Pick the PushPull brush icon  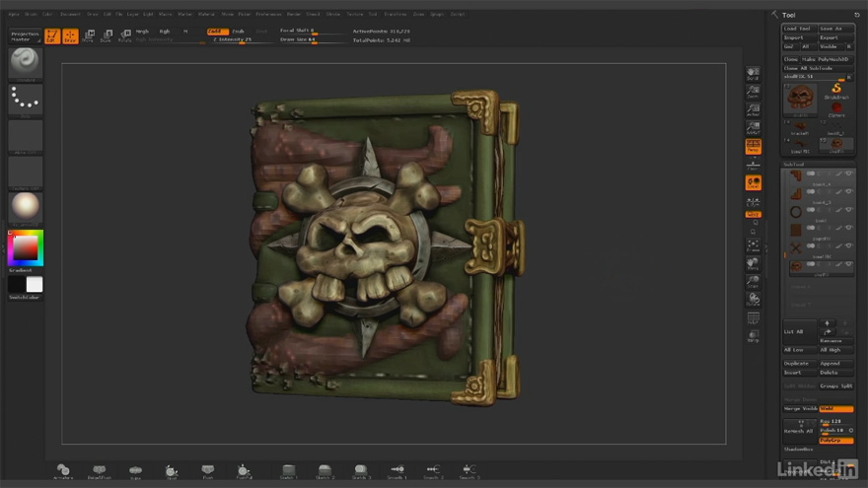[x=245, y=471]
